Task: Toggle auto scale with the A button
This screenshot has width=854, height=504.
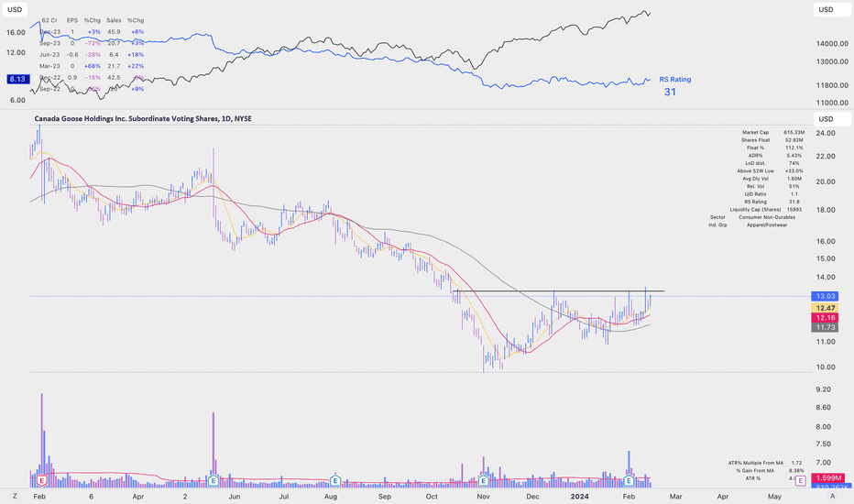Action: [832, 496]
